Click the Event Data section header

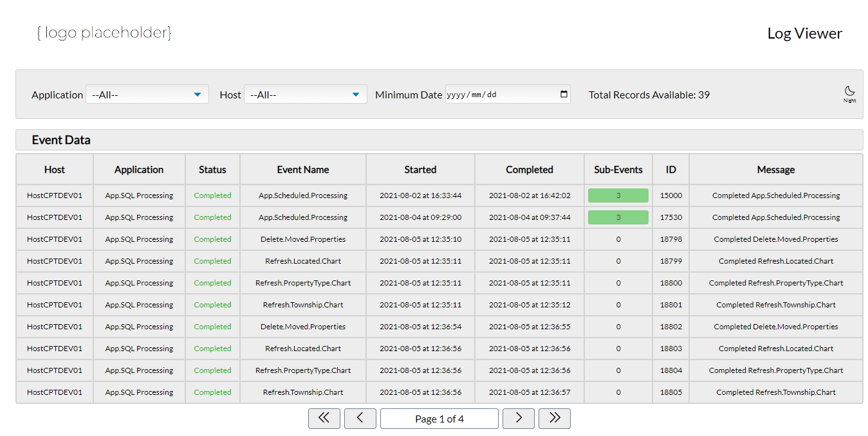point(439,140)
